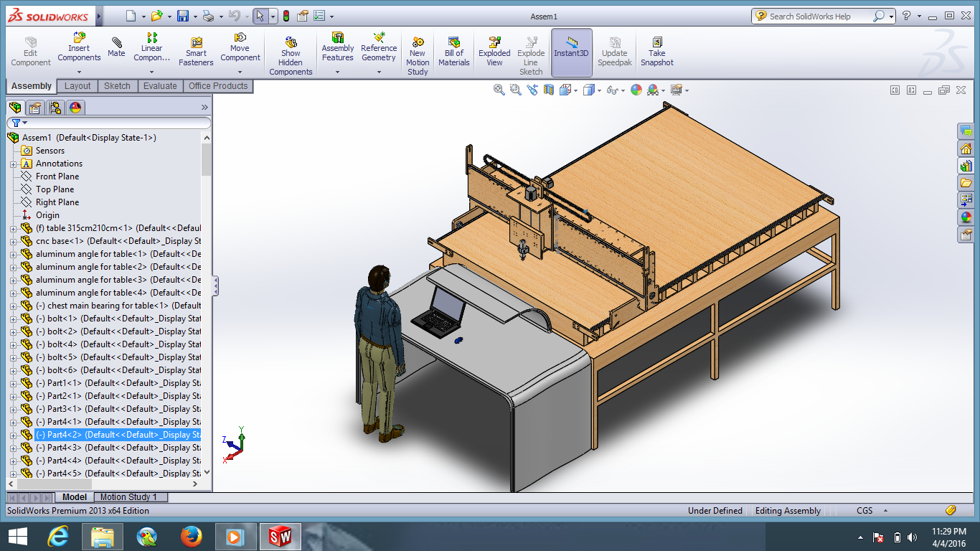
Task: Open the CGS unit system status dropdown
Action: coord(885,511)
